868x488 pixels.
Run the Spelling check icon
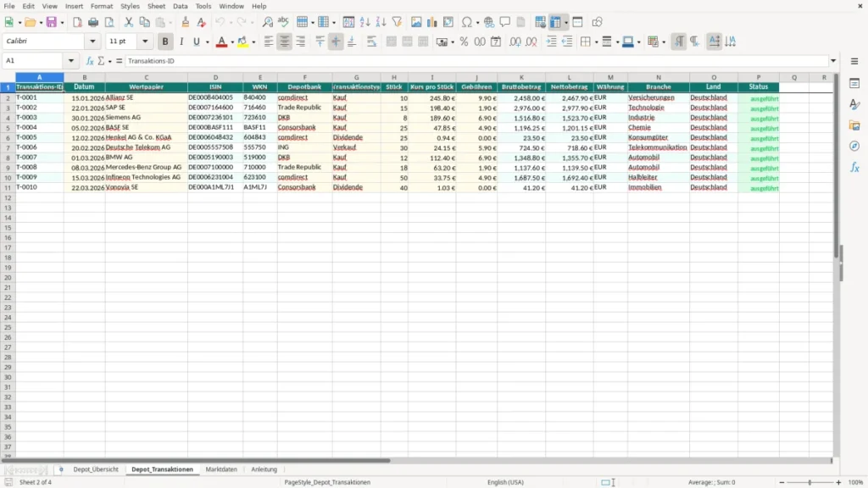point(283,22)
